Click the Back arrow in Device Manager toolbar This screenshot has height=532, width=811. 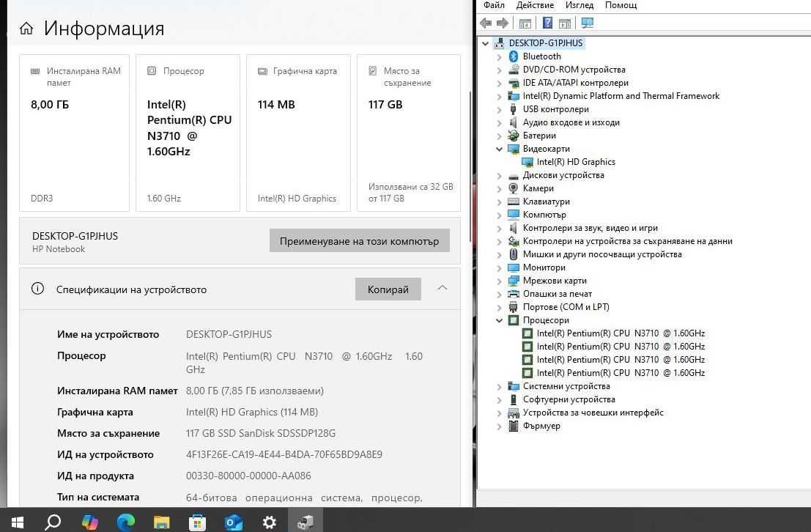(x=486, y=23)
